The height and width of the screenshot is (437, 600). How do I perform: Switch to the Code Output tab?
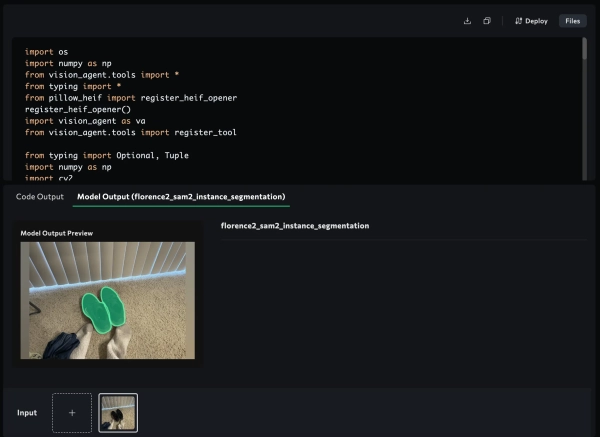tap(40, 197)
